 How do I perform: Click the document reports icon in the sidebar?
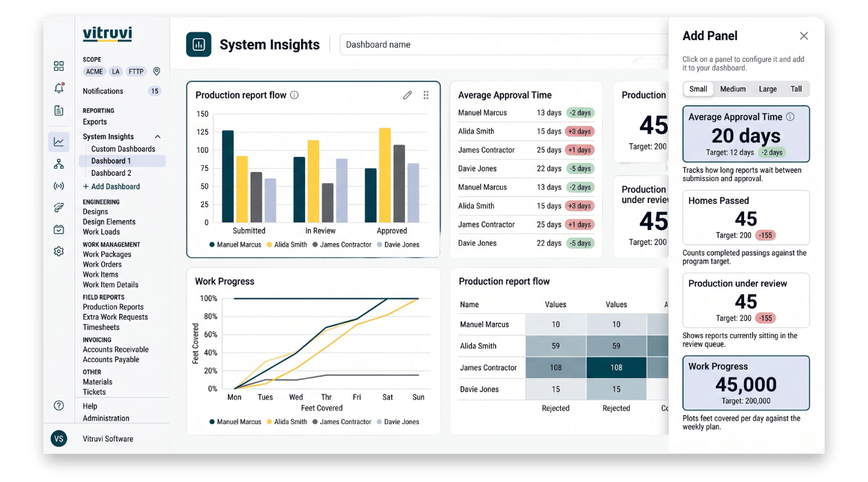click(59, 110)
